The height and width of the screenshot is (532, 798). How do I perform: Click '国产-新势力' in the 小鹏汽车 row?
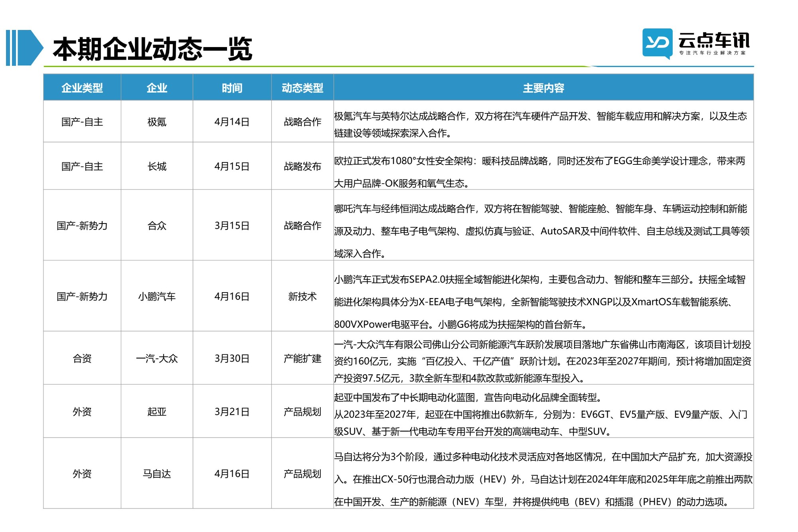tap(82, 296)
